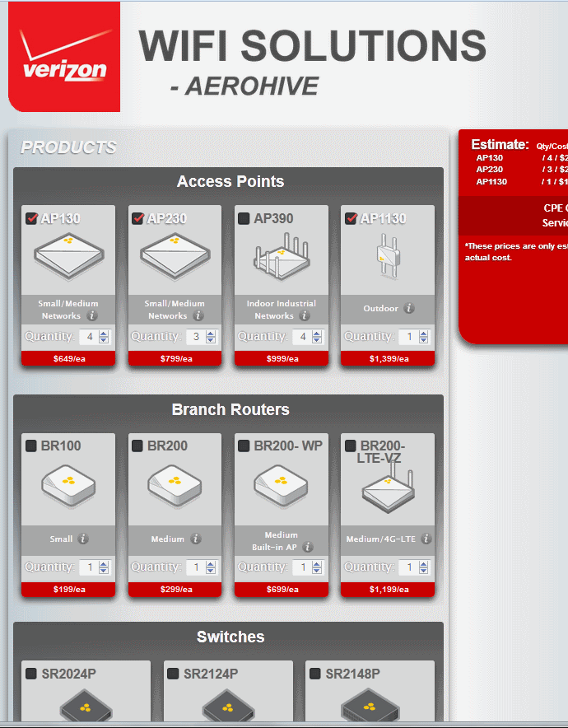Viewport: 568px width, 728px height.
Task: Uncheck the AP130 checkbox
Action: (31, 218)
